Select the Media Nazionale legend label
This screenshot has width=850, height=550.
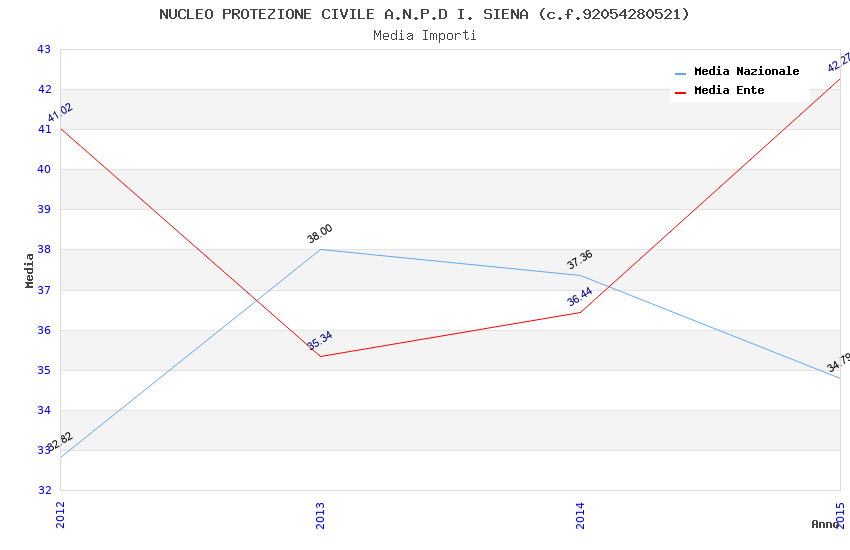746,71
